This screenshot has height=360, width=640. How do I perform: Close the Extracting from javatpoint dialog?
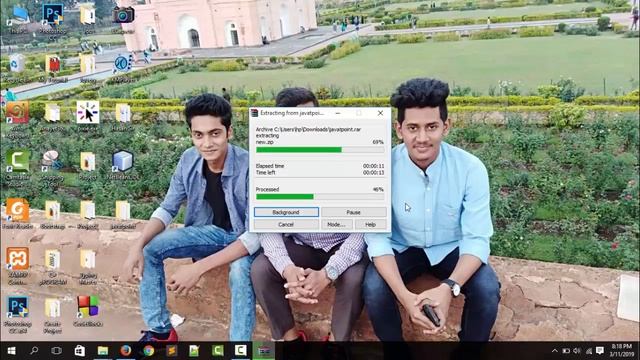point(380,113)
